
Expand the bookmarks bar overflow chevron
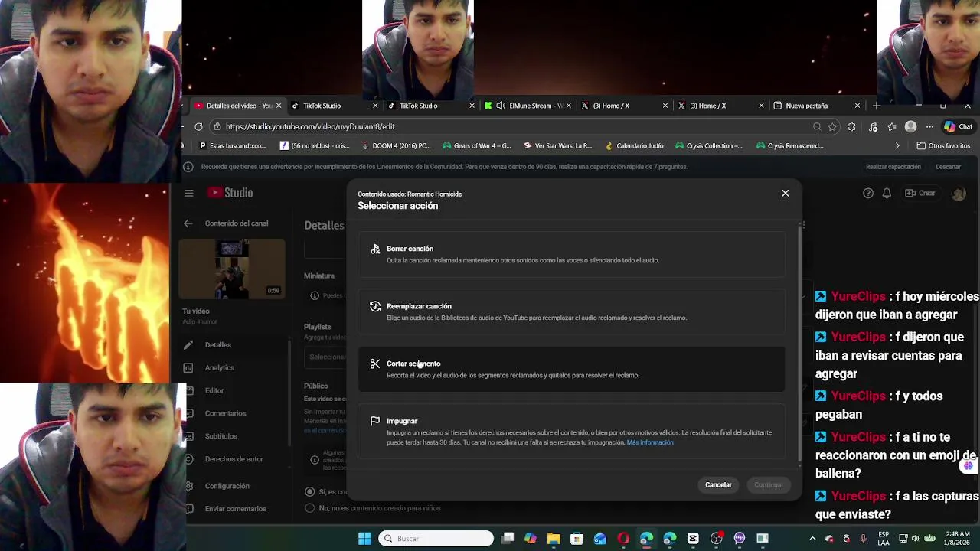pos(897,145)
